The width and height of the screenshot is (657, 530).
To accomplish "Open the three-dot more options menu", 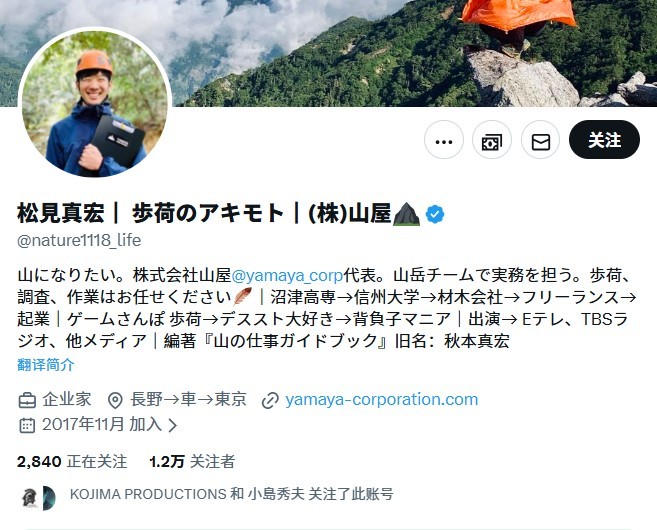I will (444, 140).
